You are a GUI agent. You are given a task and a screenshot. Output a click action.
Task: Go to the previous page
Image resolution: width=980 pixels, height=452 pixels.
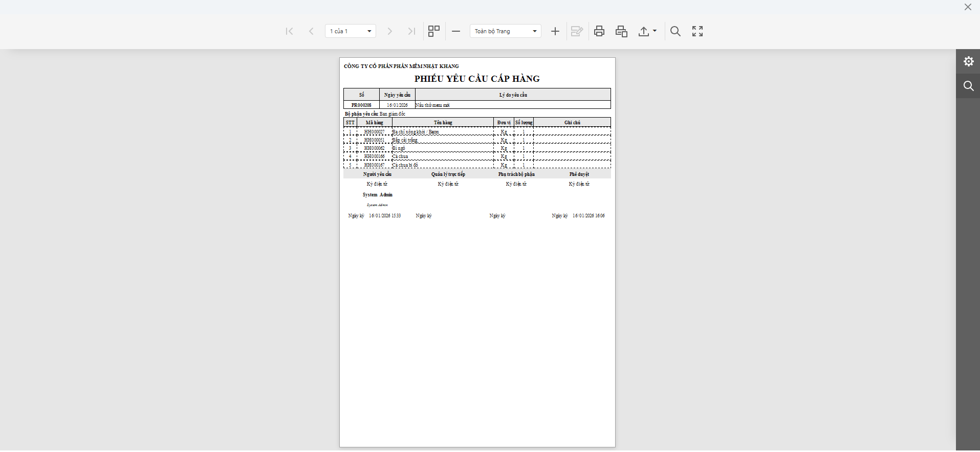(x=311, y=31)
